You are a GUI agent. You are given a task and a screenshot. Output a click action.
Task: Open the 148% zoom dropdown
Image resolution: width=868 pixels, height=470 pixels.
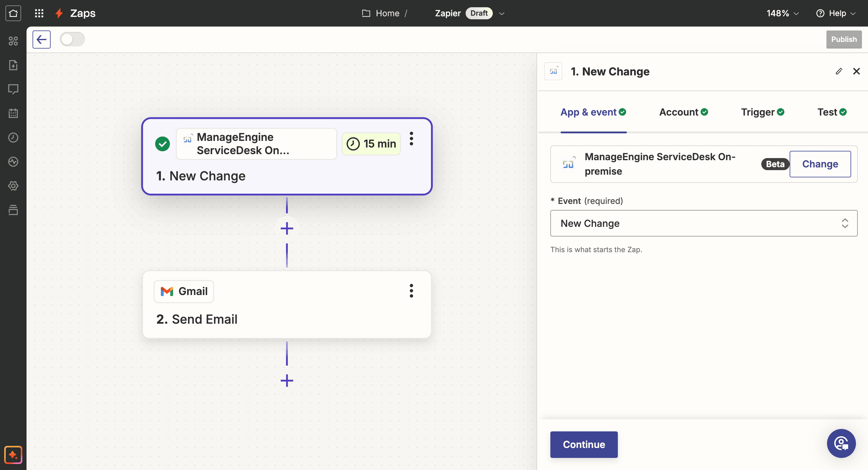[x=782, y=13]
